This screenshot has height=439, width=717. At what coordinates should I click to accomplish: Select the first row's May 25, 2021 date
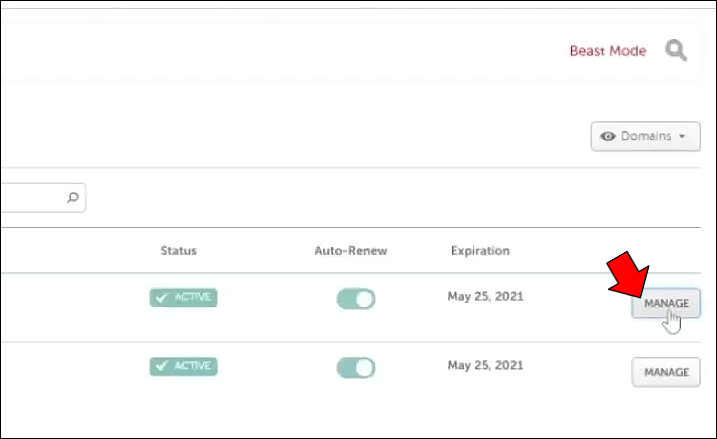486,296
